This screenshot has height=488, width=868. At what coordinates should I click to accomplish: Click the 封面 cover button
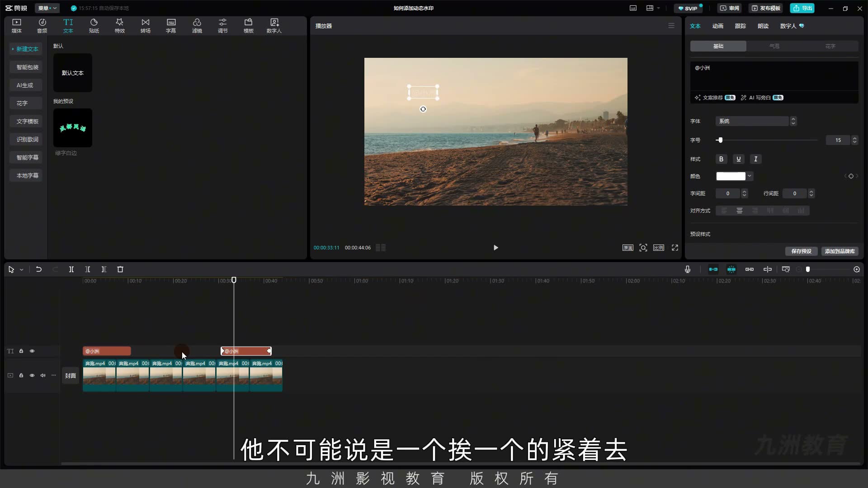71,375
